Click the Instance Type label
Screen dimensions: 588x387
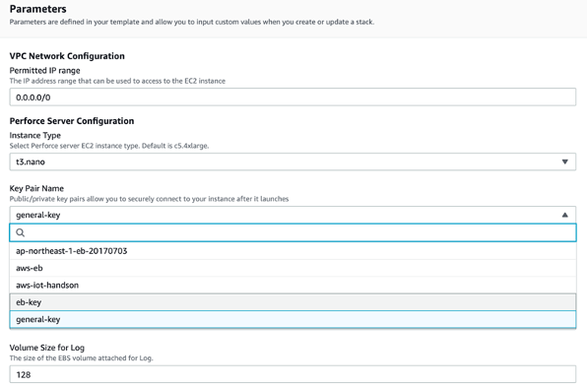[x=35, y=135]
